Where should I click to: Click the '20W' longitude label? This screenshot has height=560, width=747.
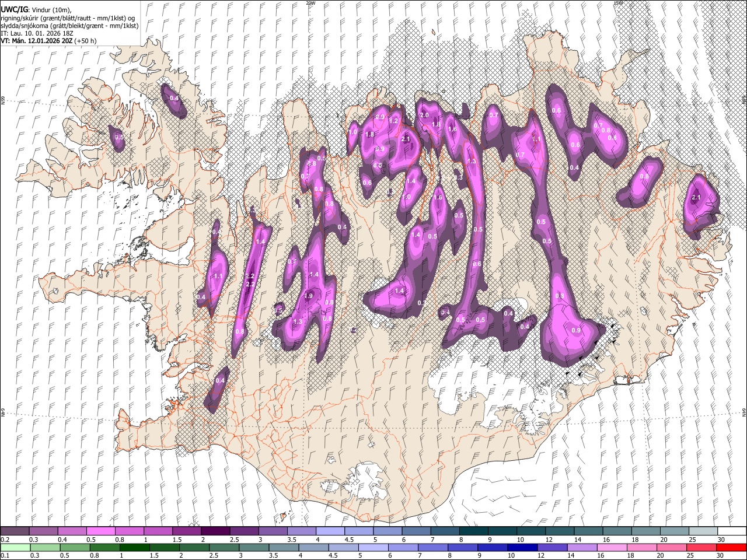pos(310,3)
